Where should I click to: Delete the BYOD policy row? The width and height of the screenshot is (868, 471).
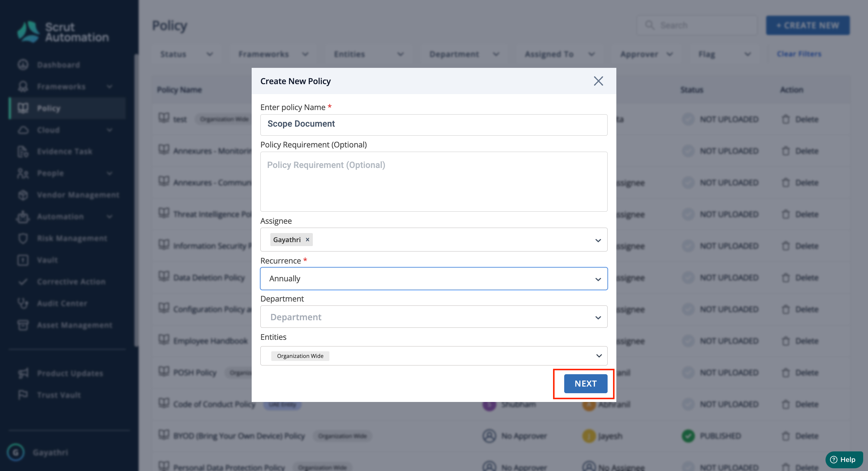click(x=800, y=436)
